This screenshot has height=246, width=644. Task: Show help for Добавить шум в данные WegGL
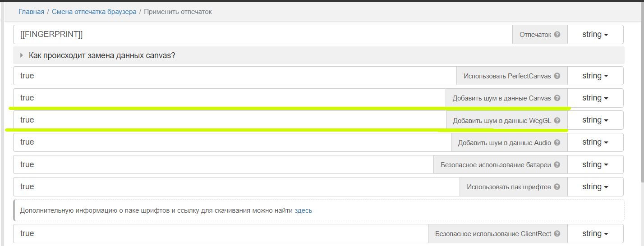point(557,120)
